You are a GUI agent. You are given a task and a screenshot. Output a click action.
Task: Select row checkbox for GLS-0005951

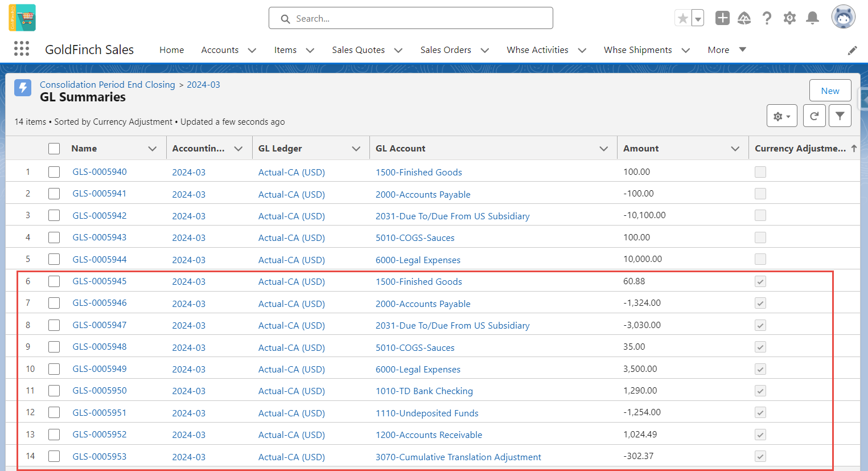pyautogui.click(x=54, y=412)
